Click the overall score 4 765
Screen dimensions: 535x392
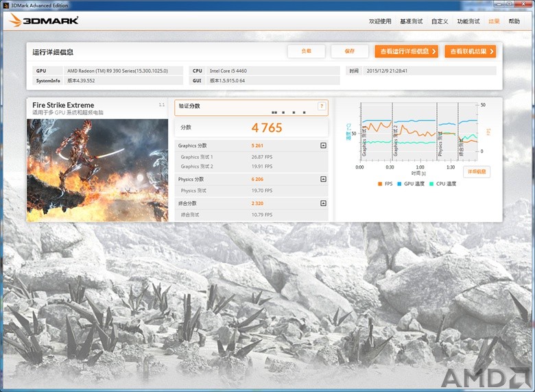(x=267, y=128)
